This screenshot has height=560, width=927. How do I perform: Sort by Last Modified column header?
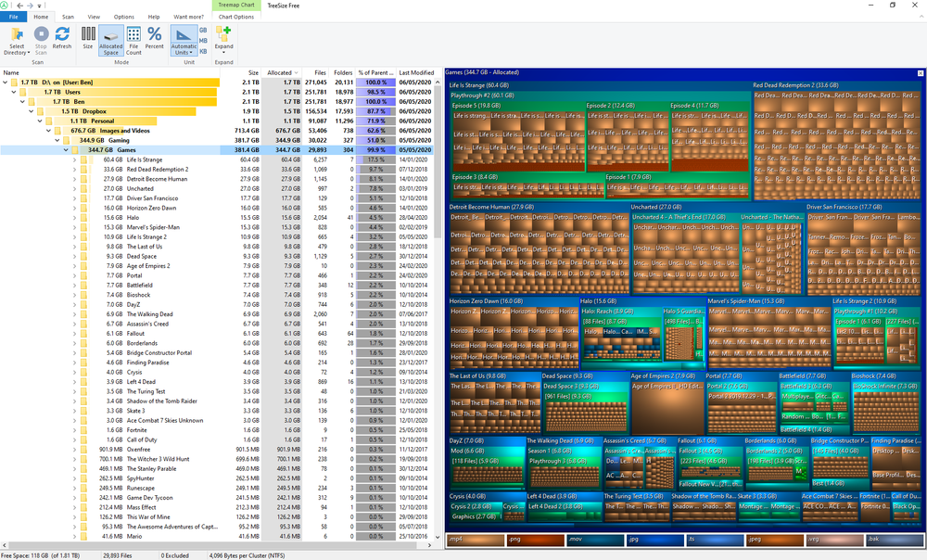pos(416,72)
